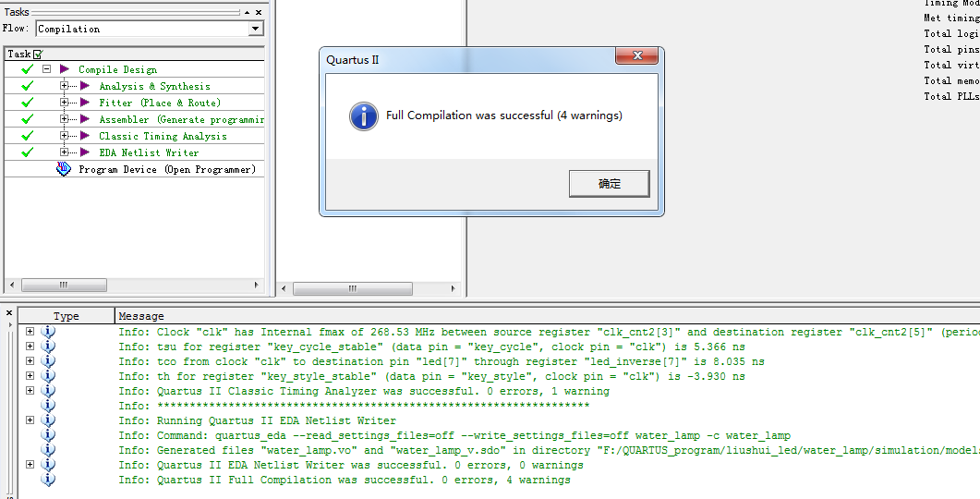
Task: Click the info icon beside the Generated files message
Action: point(48,450)
